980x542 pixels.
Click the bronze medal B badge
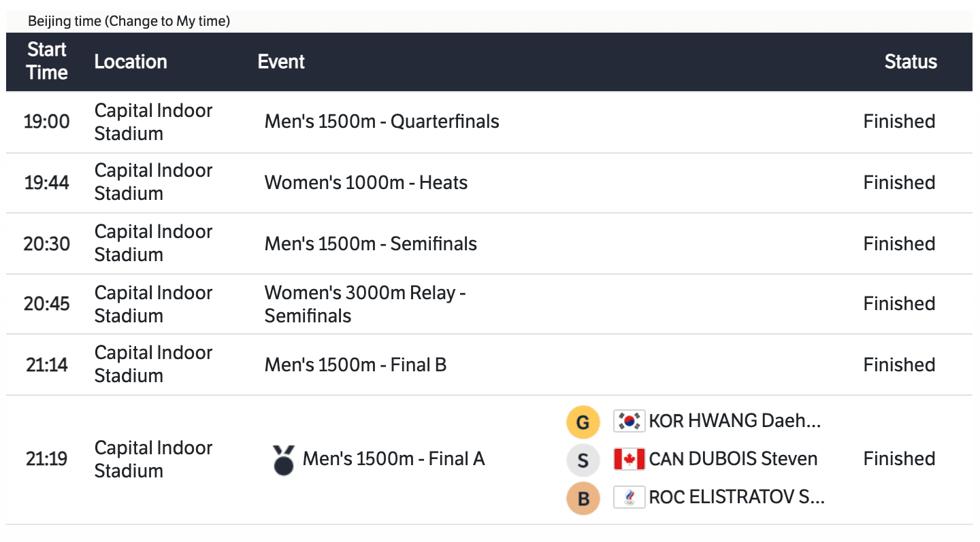[583, 498]
